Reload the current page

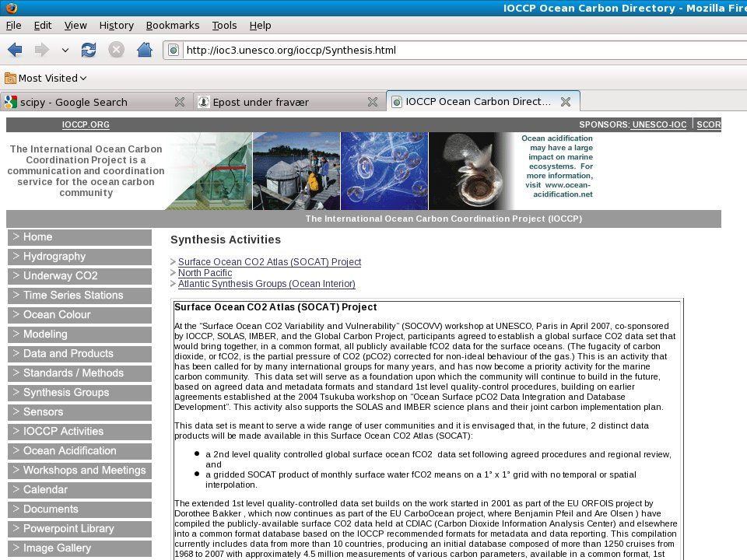click(89, 50)
